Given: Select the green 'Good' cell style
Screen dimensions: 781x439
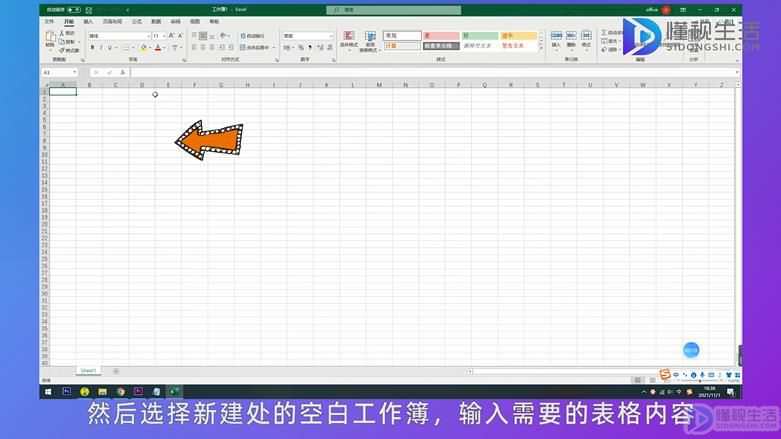Looking at the screenshot, I should (480, 36).
